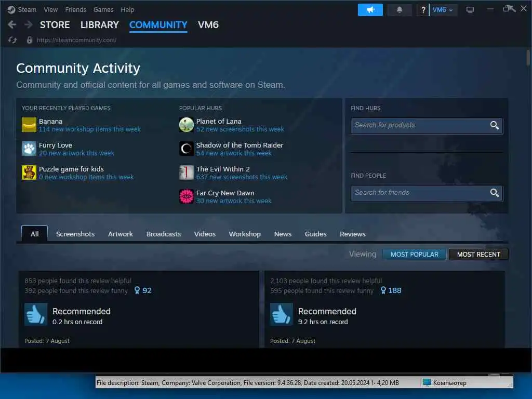
Task: Go forward with the right arrow
Action: pos(29,24)
